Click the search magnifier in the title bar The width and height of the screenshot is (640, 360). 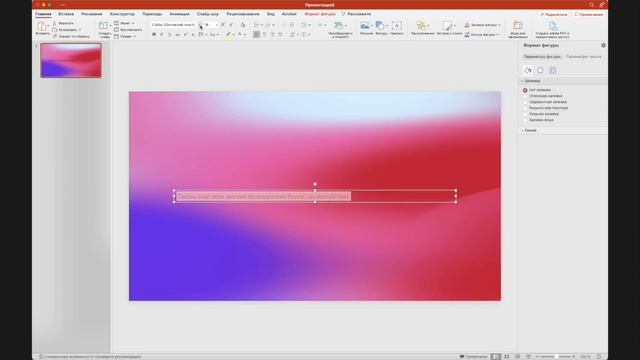591,5
